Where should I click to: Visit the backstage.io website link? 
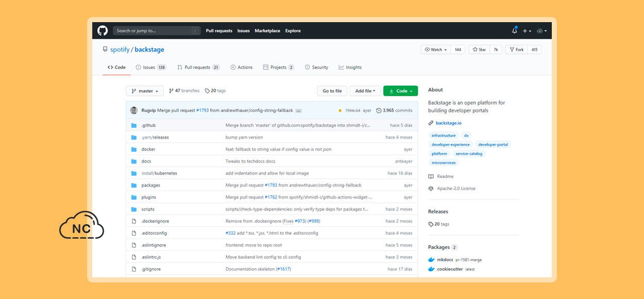tap(449, 123)
